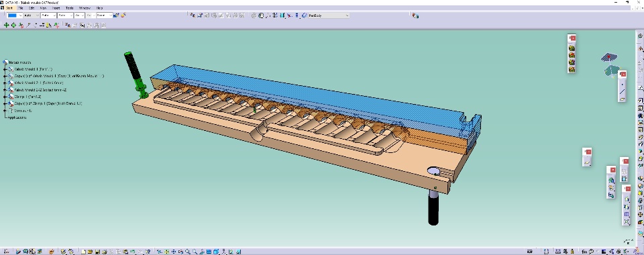Viewport: 644px width, 255px height.
Task: Open the Insert menu
Action: coord(56,8)
